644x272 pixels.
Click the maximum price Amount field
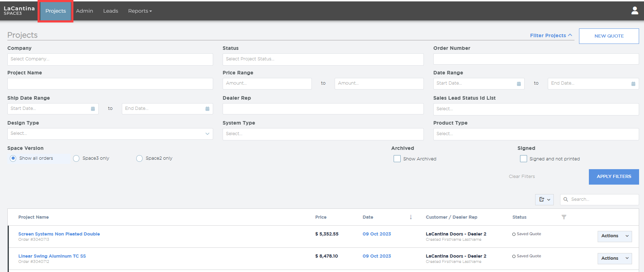379,84
